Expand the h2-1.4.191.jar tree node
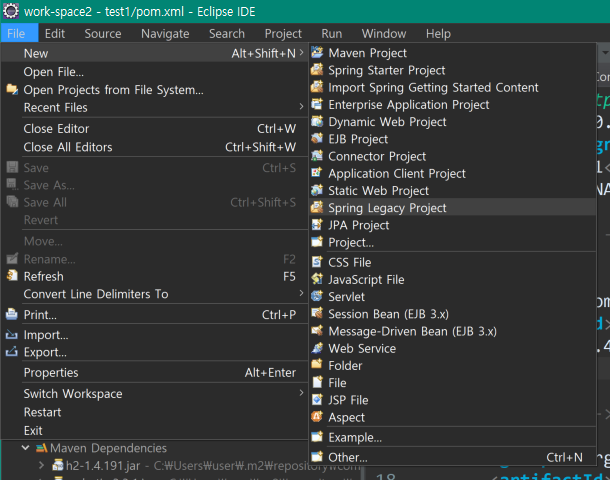Screen dimensions: 610x480 (x=41, y=465)
